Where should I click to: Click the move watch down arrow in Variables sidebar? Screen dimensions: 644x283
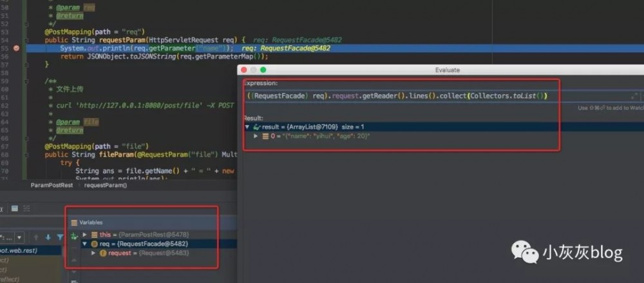click(74, 271)
